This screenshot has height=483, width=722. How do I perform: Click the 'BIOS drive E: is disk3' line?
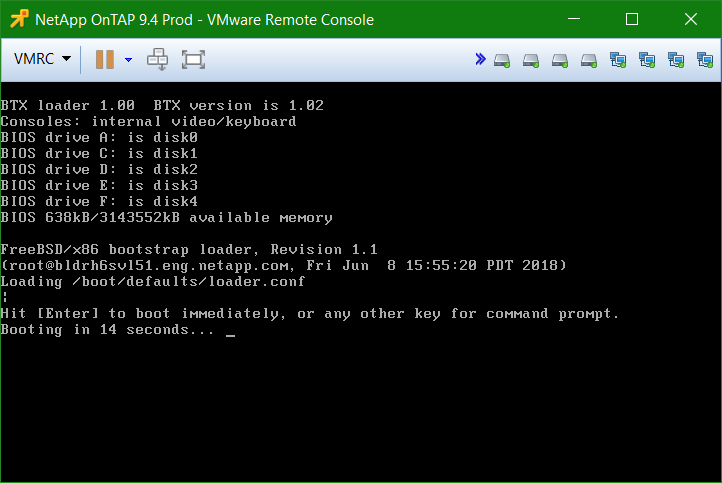tap(99, 186)
